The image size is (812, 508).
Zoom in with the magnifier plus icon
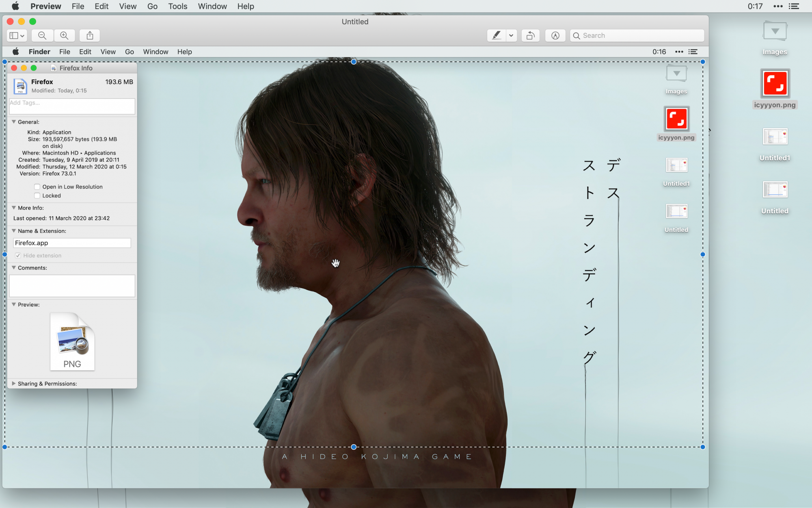[x=64, y=36]
